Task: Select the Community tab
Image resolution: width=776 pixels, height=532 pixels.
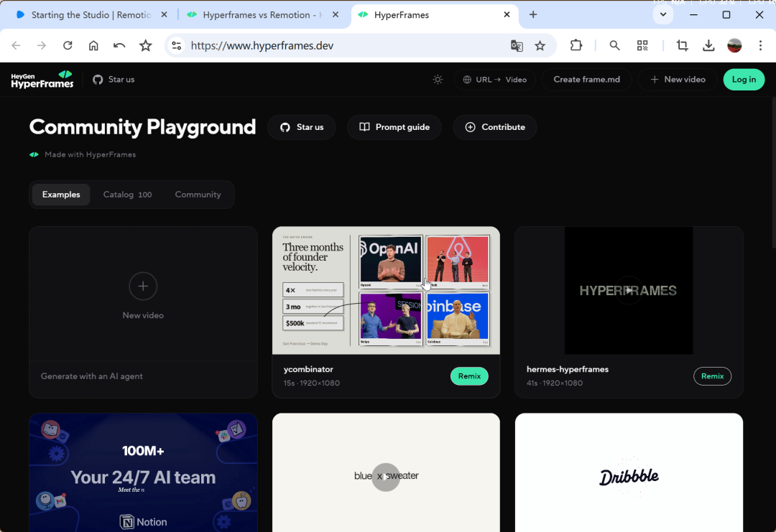Action: click(x=198, y=195)
